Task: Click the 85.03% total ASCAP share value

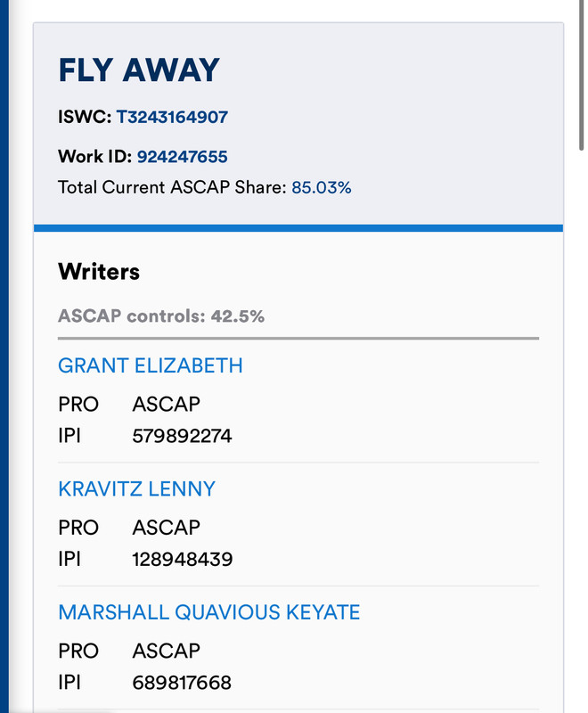Action: pos(322,187)
